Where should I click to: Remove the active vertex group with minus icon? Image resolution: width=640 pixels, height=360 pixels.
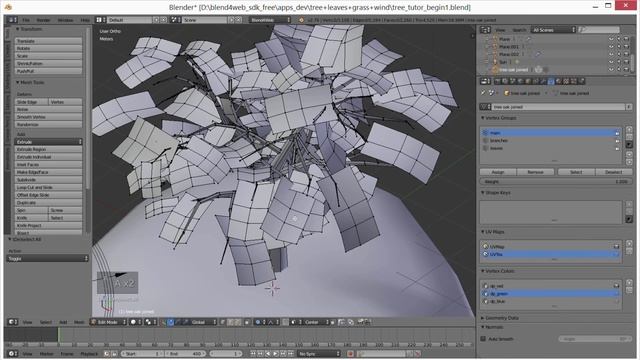point(629,137)
